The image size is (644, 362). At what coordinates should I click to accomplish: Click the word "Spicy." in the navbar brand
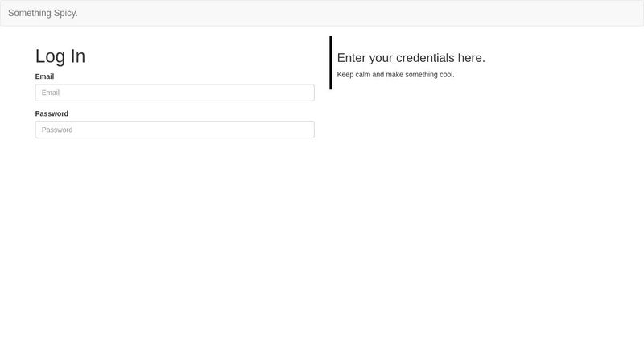coord(64,13)
